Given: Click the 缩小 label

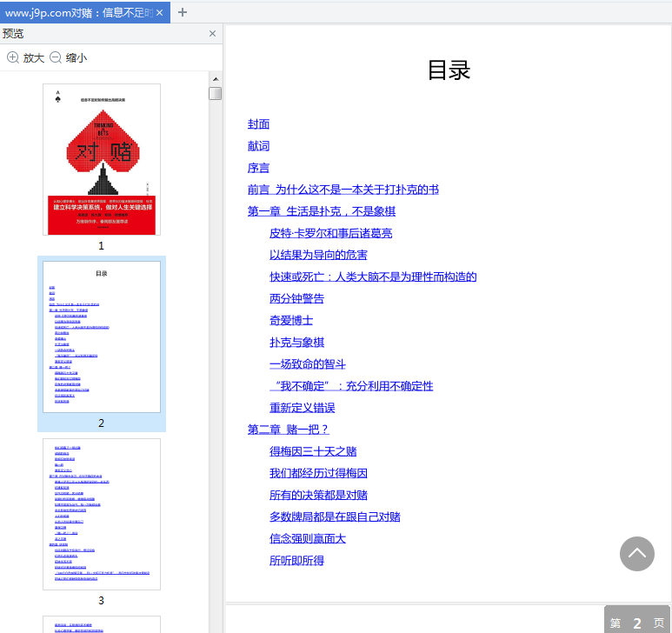Looking at the screenshot, I should (x=77, y=58).
